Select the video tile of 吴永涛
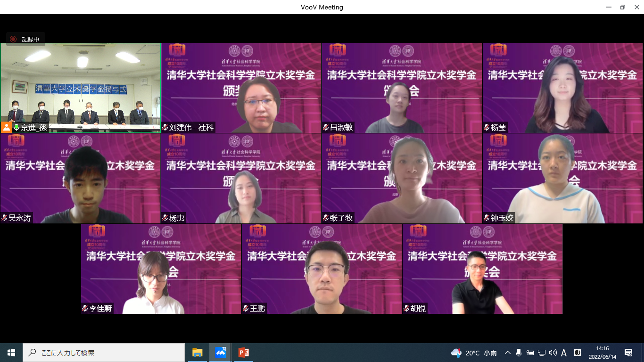644x362 pixels. pos(81,179)
